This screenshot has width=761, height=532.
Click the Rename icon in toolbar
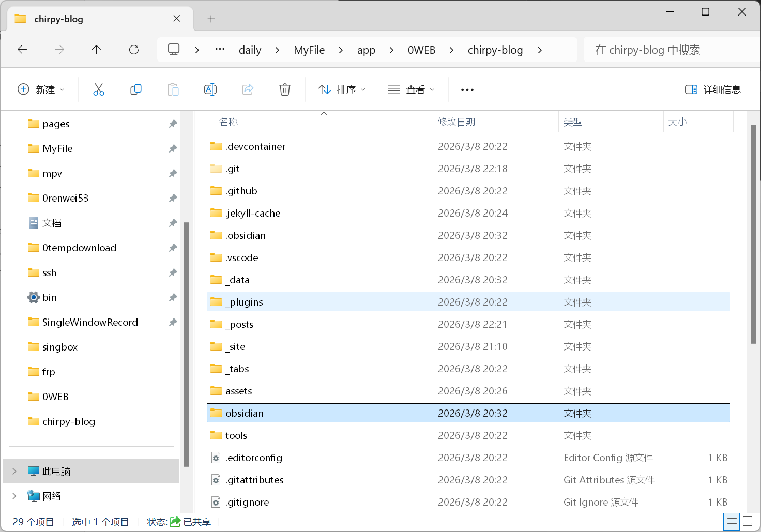210,89
